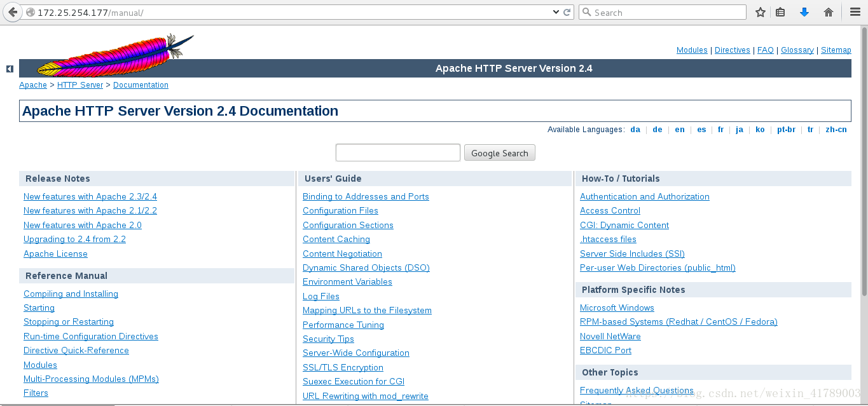Reload the page with the refresh icon
868x406 pixels.
click(x=567, y=12)
